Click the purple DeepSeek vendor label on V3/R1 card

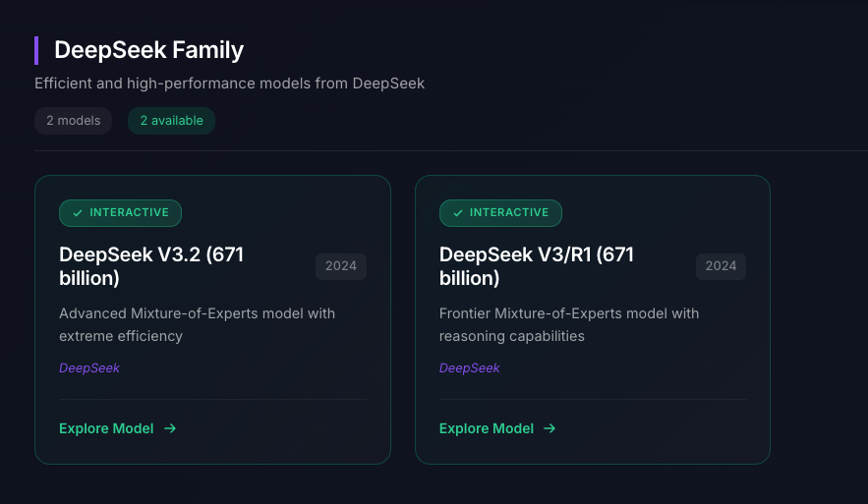point(470,367)
